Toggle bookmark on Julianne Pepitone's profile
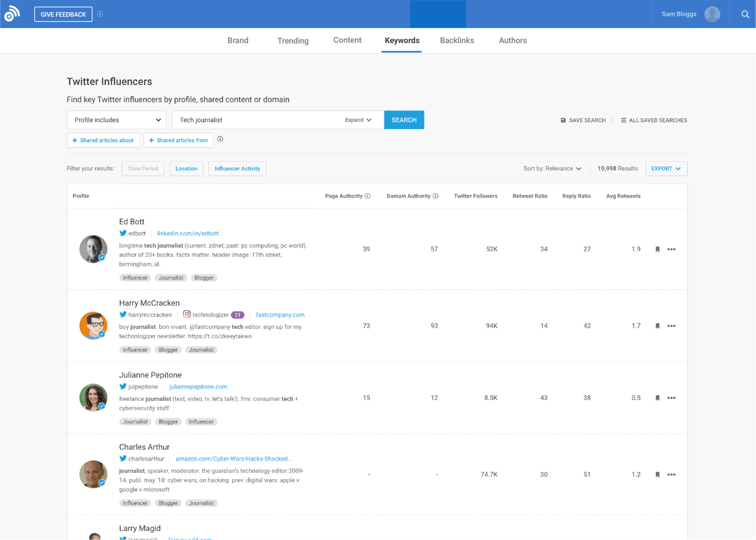Viewport: 756px width, 540px height. [x=657, y=398]
